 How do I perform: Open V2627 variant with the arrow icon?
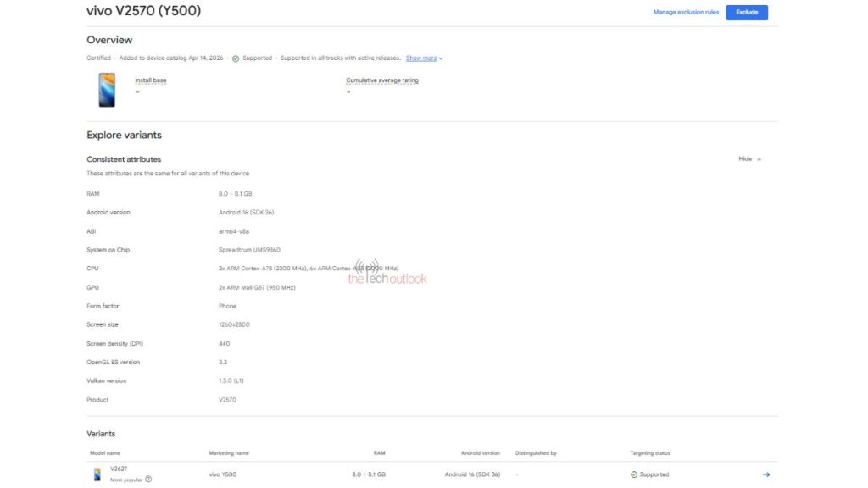point(766,474)
